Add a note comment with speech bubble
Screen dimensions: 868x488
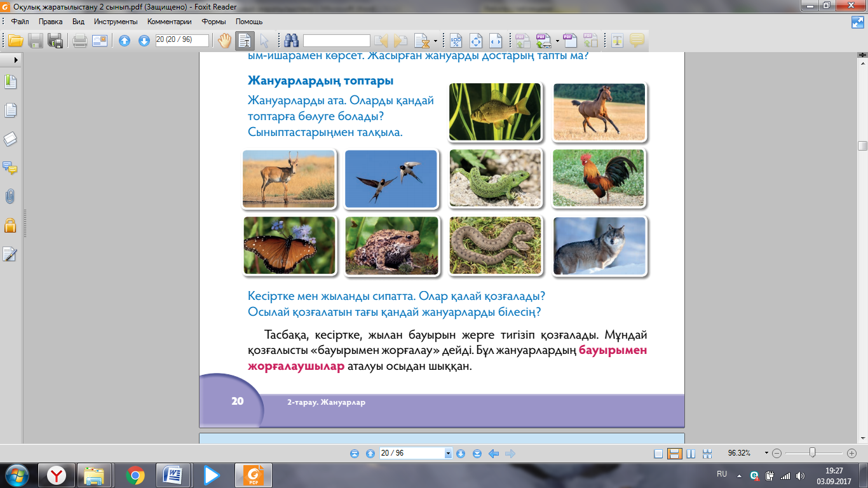(637, 41)
